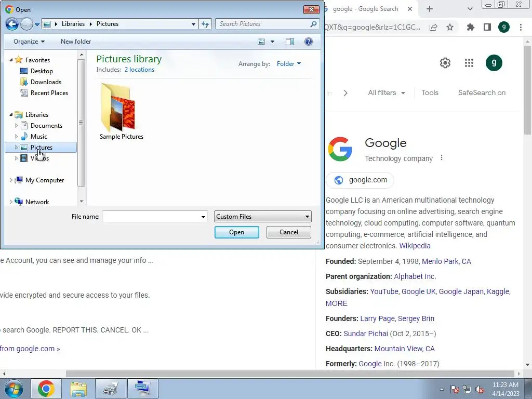Open the Organize menu
Image resolution: width=532 pixels, height=399 pixels.
[29, 42]
